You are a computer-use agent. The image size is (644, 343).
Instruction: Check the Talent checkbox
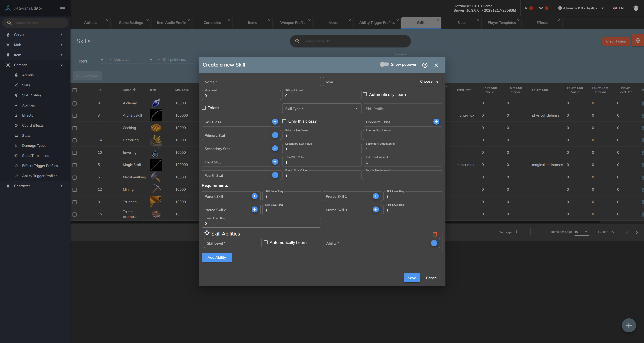[204, 108]
